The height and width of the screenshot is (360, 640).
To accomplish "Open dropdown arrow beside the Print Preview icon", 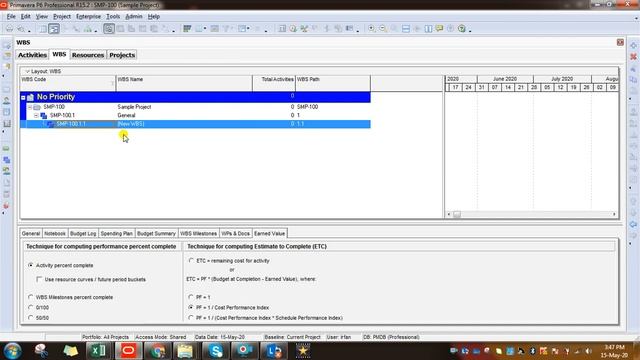I will coord(29,31).
